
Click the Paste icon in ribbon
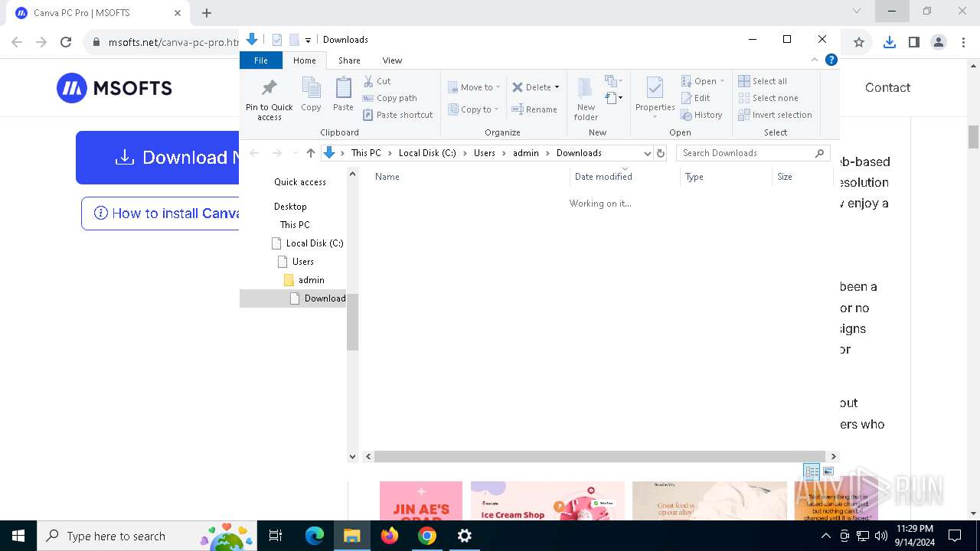(343, 95)
